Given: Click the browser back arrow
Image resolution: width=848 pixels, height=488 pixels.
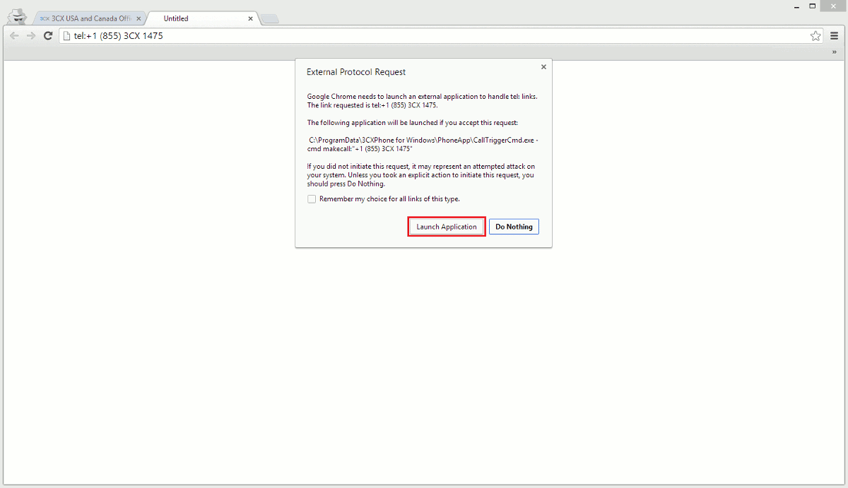Looking at the screenshot, I should point(14,36).
